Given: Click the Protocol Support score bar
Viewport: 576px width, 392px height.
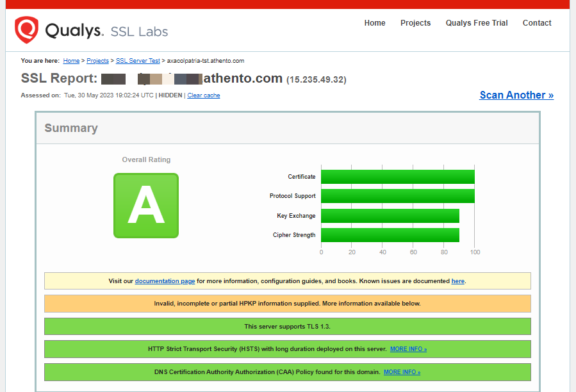Looking at the screenshot, I should [397, 196].
